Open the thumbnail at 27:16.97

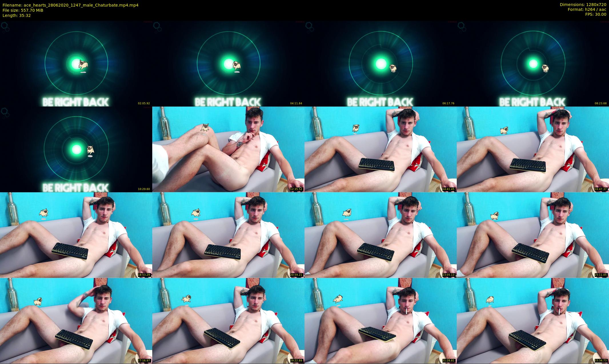coord(76,321)
